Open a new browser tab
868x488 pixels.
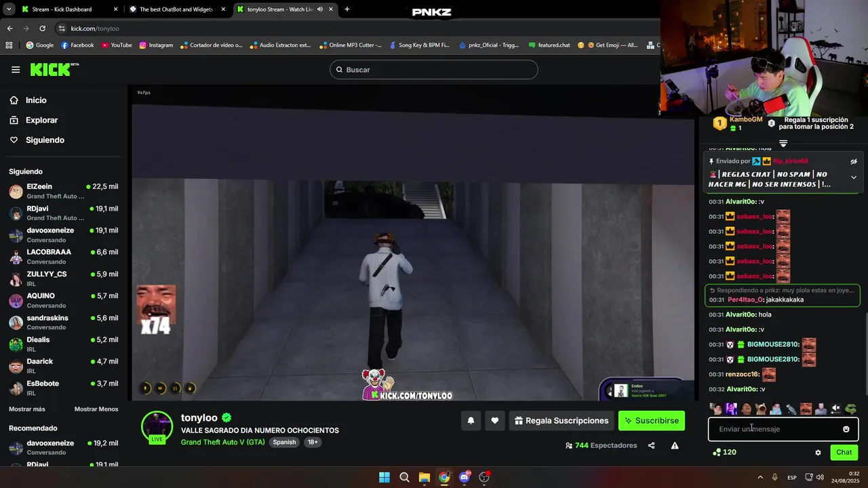pos(347,9)
